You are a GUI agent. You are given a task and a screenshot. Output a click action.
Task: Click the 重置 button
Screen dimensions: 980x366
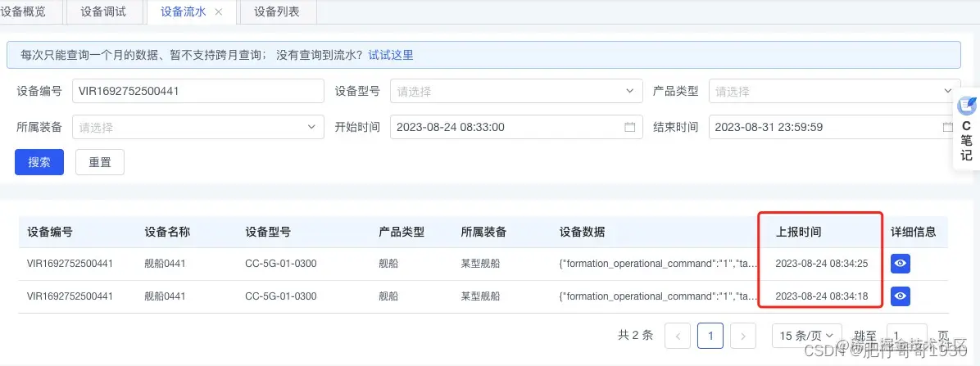point(100,162)
